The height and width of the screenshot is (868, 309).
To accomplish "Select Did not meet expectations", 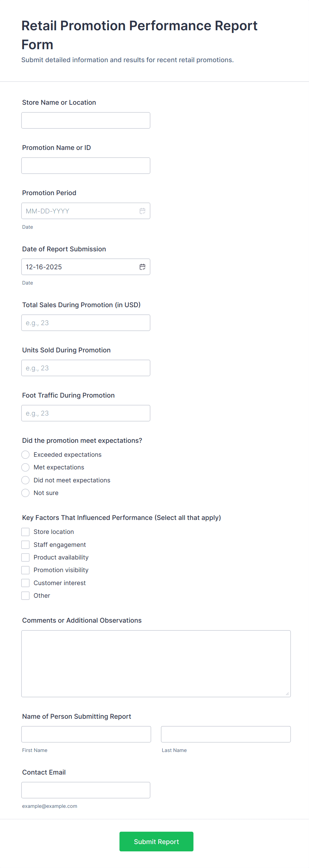I will [x=25, y=480].
